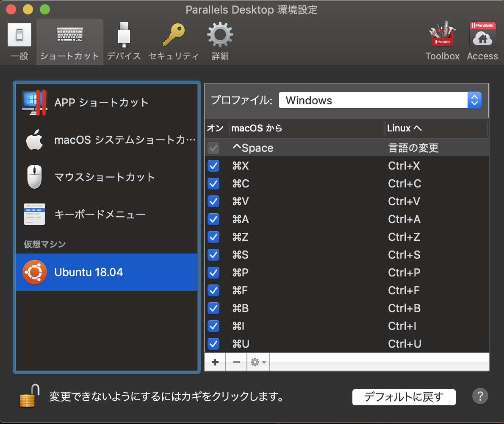Uncheck the ⌘X shortcut checkbox
This screenshot has height=424, width=504.
tap(213, 166)
